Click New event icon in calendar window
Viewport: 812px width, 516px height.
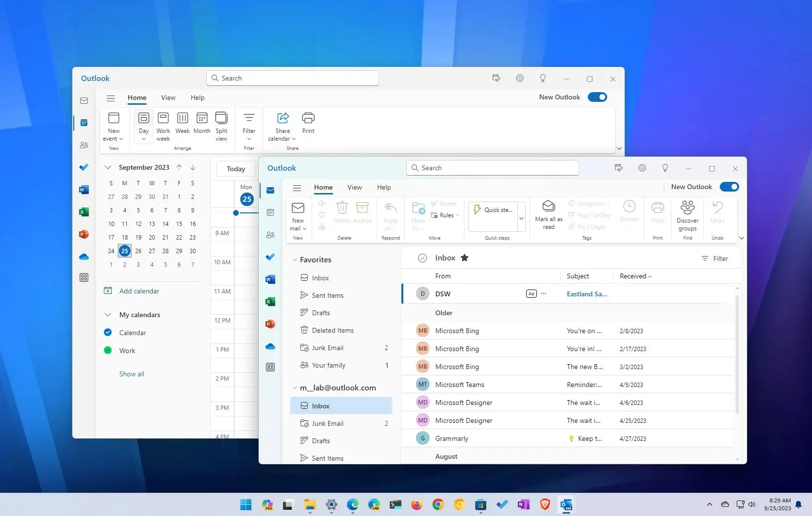(x=114, y=118)
